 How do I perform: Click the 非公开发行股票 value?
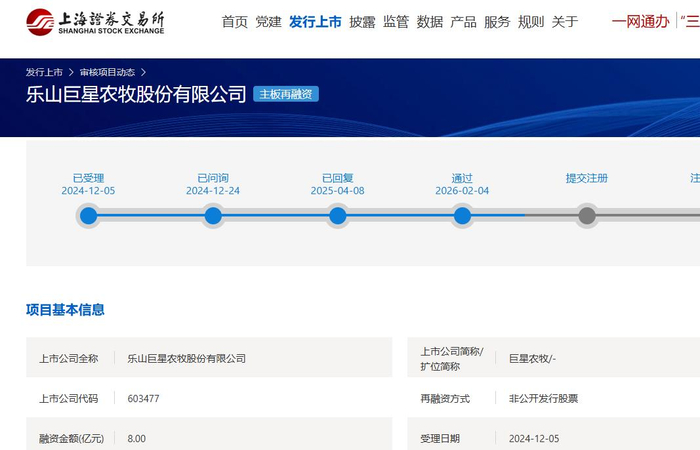544,399
